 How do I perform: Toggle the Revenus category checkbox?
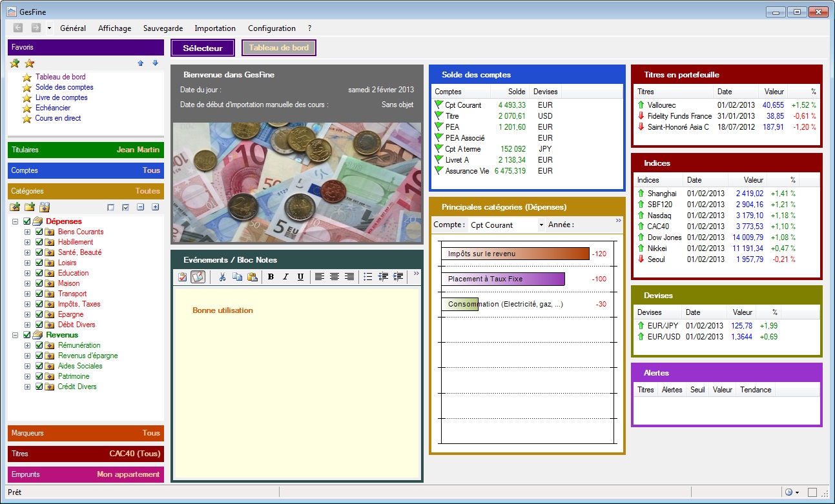coord(27,335)
